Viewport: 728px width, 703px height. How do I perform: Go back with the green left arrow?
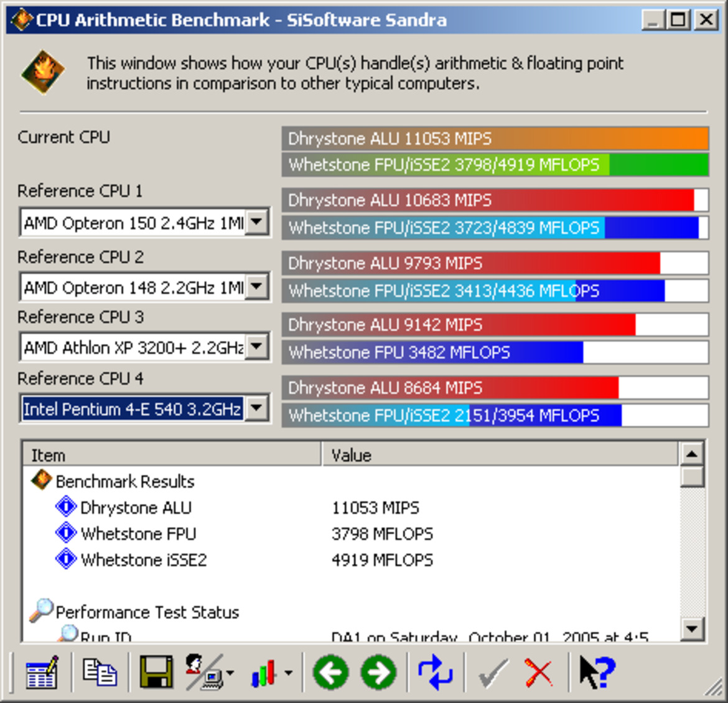point(330,672)
